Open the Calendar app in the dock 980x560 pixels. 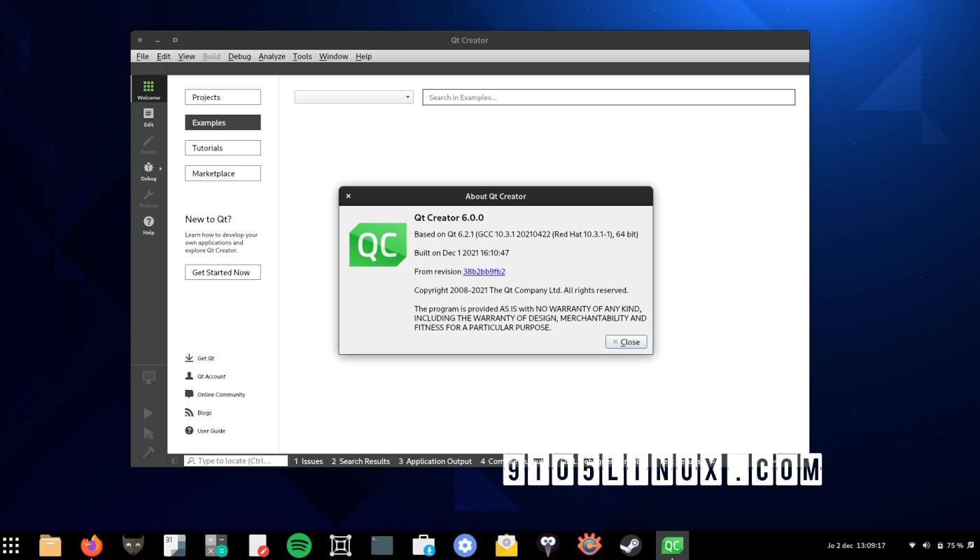coord(174,545)
